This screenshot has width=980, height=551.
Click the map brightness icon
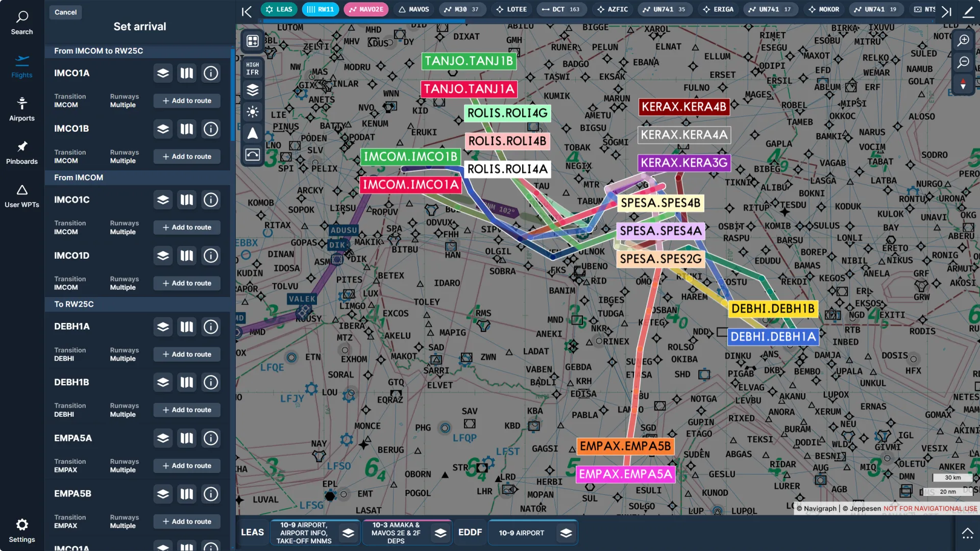click(x=253, y=112)
